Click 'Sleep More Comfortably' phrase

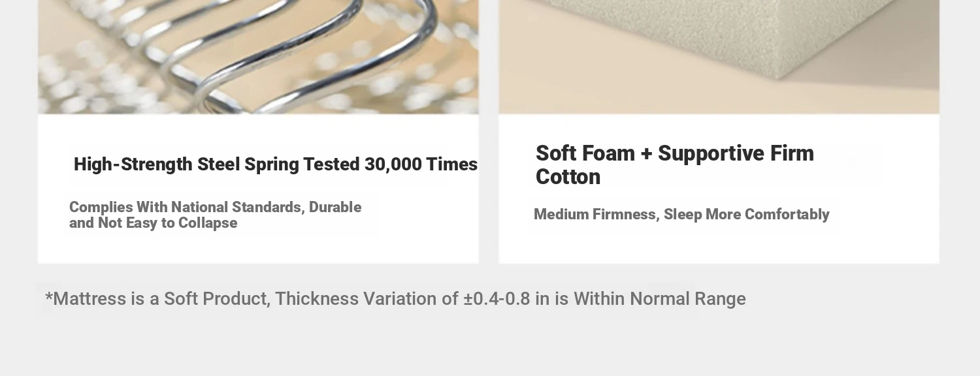pyautogui.click(x=747, y=215)
